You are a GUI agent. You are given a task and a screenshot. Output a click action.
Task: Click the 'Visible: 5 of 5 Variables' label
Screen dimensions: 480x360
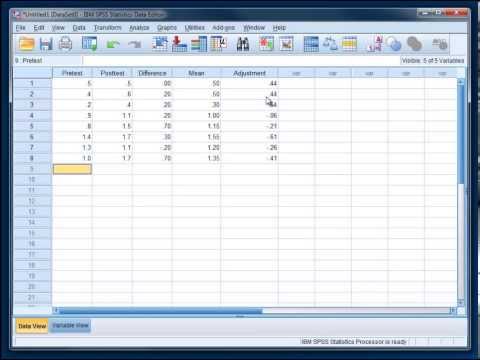pyautogui.click(x=433, y=60)
